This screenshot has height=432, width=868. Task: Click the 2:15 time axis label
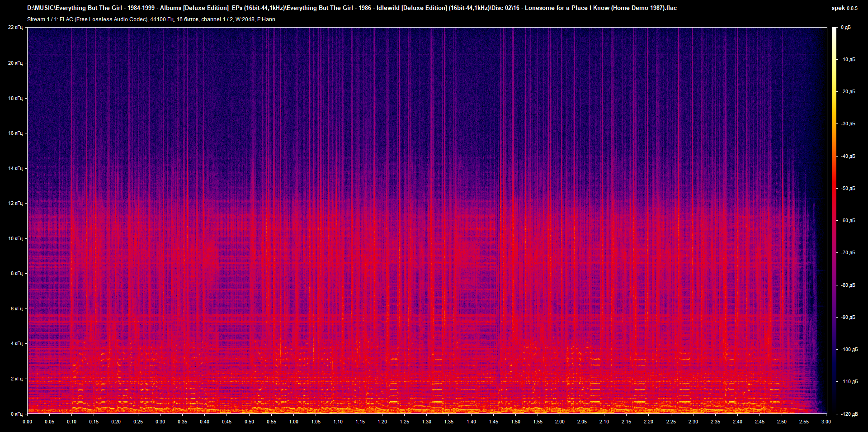[x=627, y=422]
